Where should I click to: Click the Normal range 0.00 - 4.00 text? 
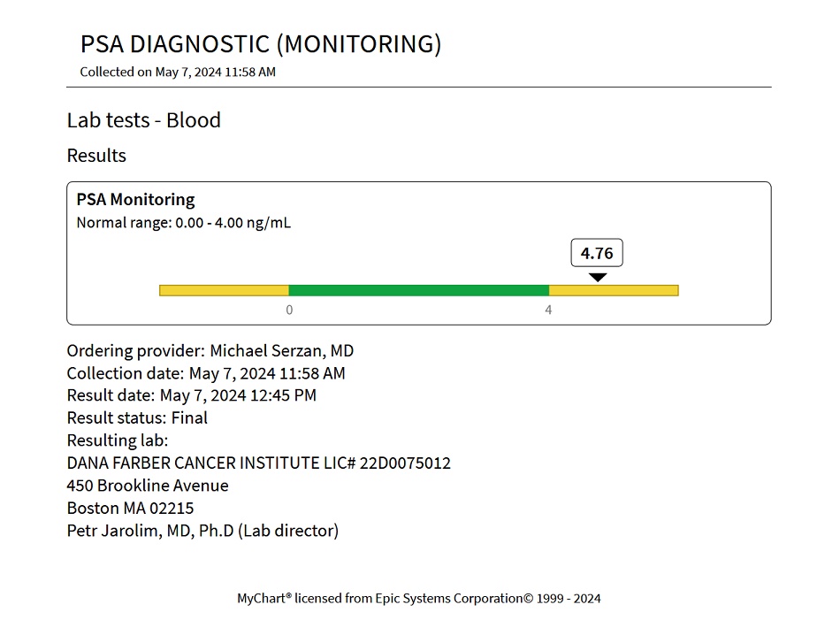[x=183, y=223]
